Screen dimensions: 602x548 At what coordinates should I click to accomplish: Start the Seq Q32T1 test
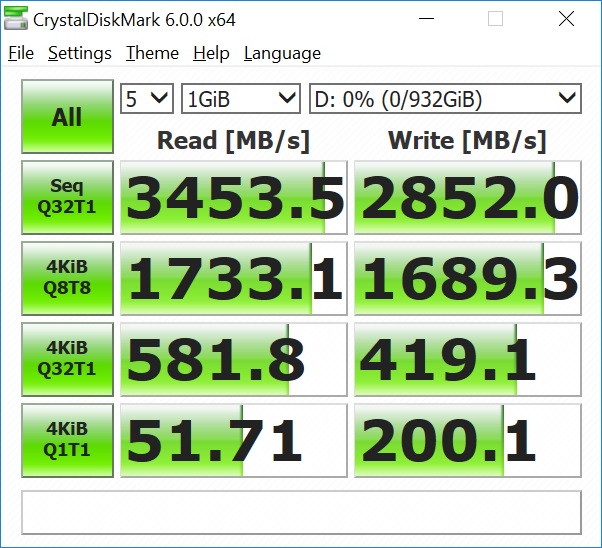68,197
